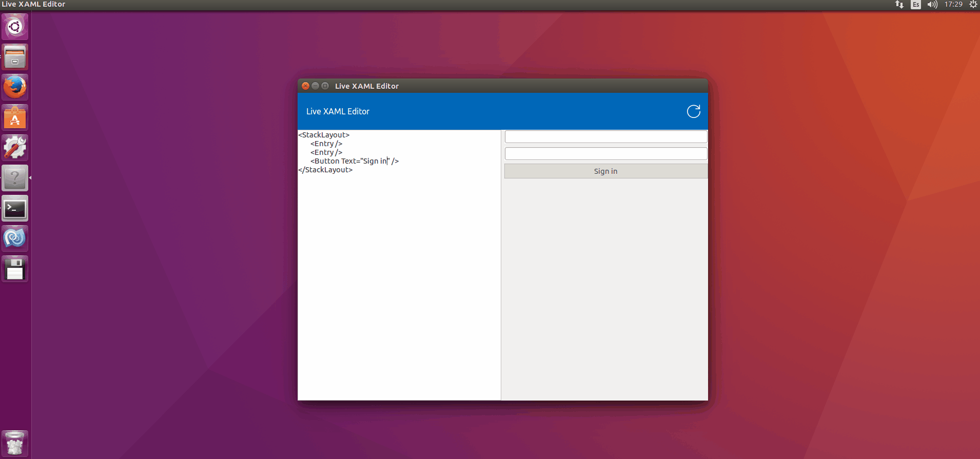Select the unknown question mark launcher app

point(15,178)
